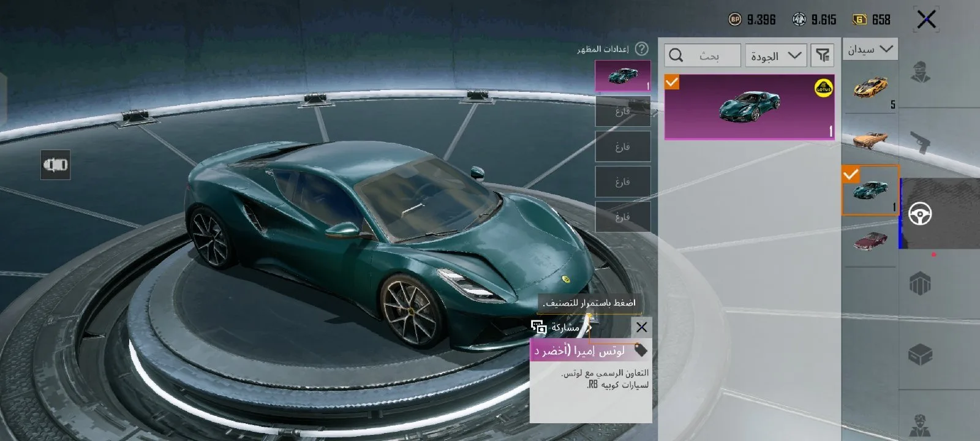Open the parachute category icon
The width and height of the screenshot is (980, 441).
(920, 284)
